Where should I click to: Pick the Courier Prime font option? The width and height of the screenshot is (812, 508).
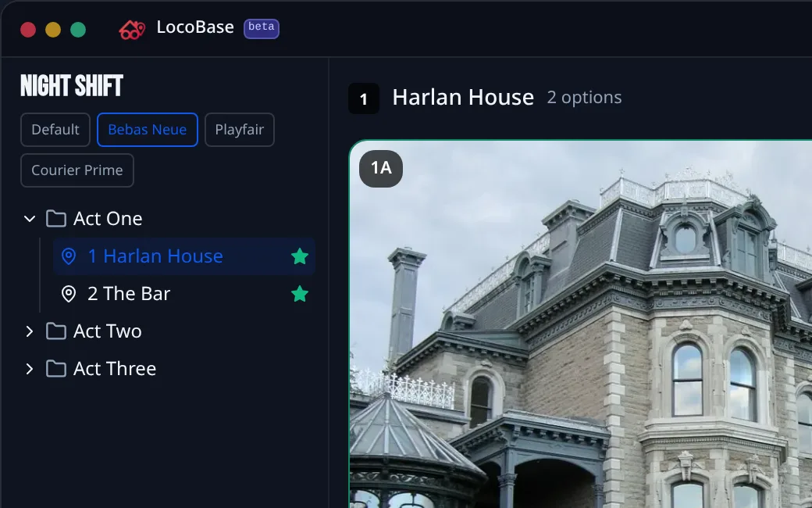click(77, 170)
